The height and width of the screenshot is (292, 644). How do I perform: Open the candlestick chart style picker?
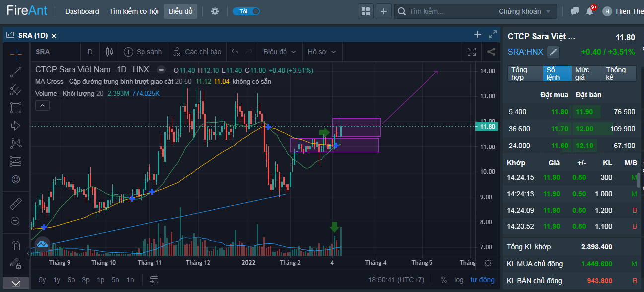point(109,52)
